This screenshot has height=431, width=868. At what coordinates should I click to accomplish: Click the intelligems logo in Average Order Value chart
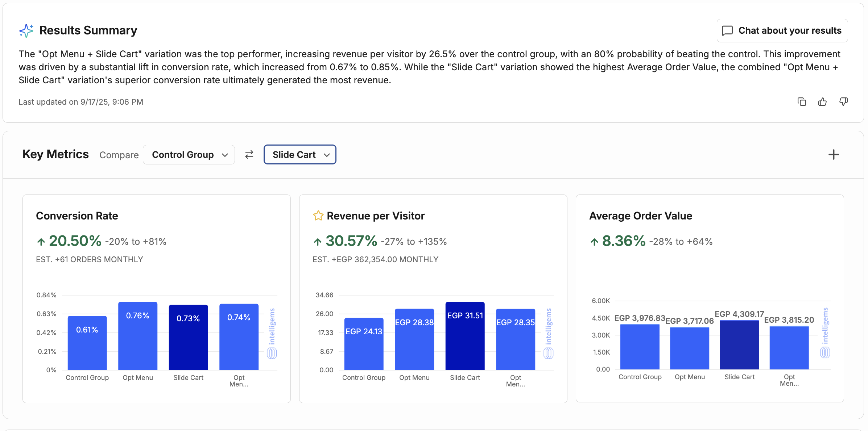coord(825,332)
